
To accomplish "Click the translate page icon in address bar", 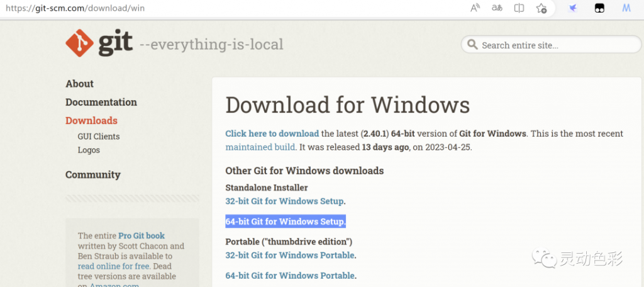I will tap(497, 8).
